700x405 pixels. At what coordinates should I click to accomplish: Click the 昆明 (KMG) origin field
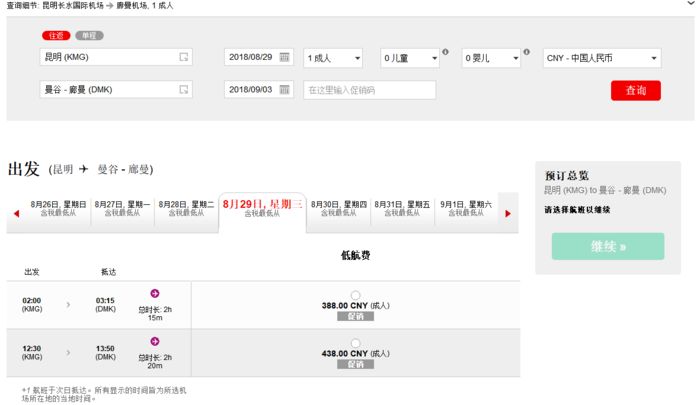(x=116, y=57)
